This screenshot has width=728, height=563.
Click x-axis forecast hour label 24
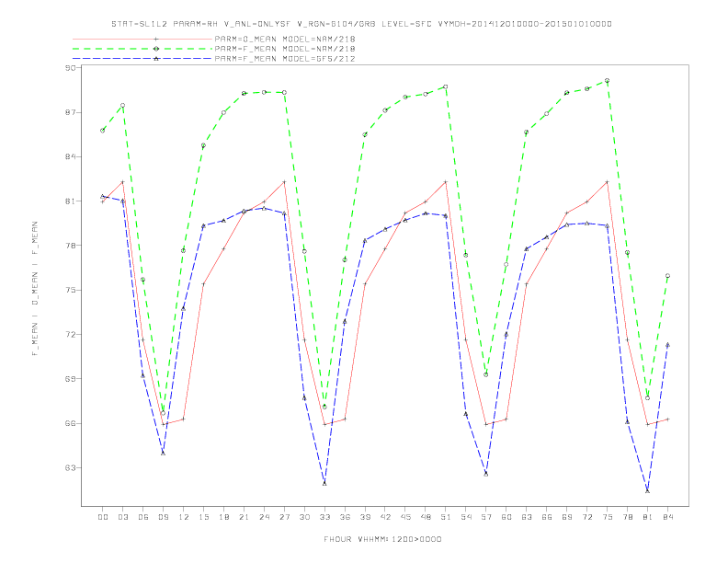(x=264, y=517)
